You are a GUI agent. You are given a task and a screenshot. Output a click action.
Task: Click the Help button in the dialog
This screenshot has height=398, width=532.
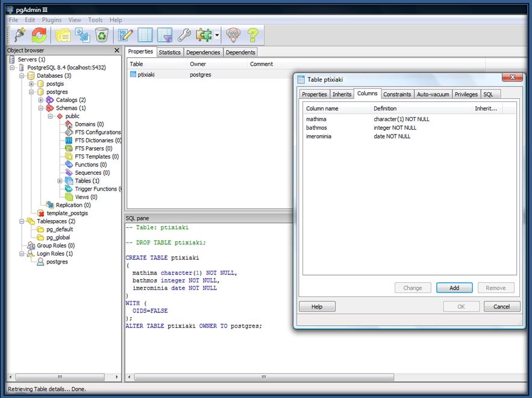[x=317, y=307]
